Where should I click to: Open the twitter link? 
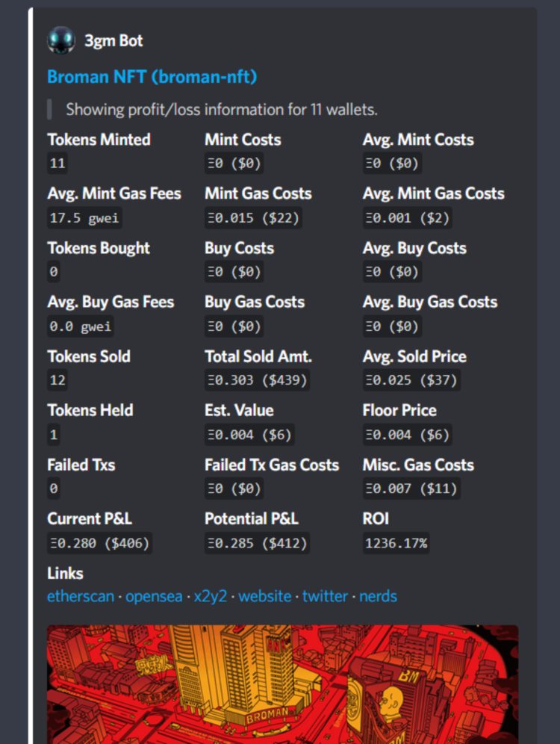[x=325, y=596]
